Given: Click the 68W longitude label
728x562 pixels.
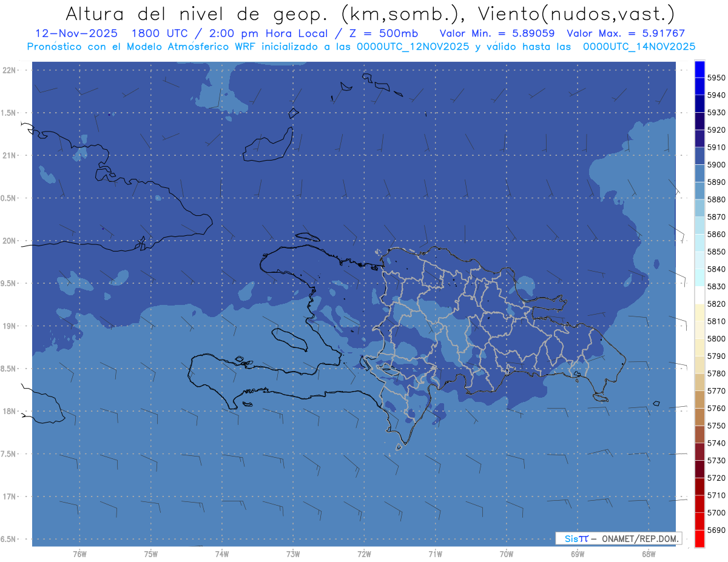Looking at the screenshot, I should 649,555.
